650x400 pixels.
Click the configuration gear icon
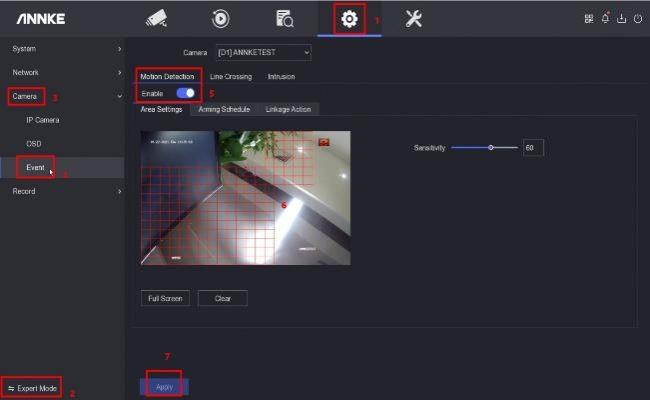[x=350, y=18]
